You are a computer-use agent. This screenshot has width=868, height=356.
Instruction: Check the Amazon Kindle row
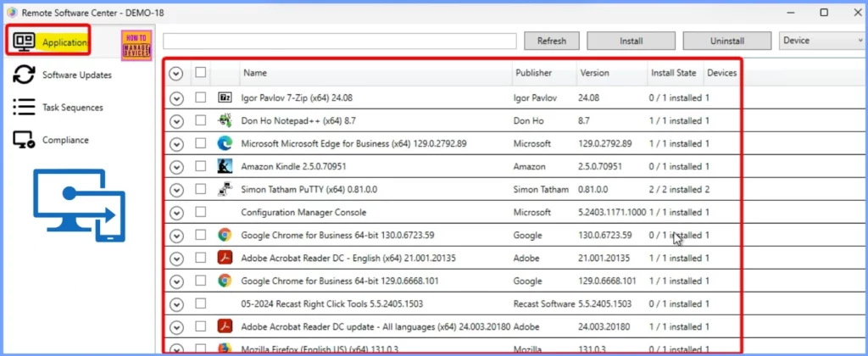coord(200,165)
